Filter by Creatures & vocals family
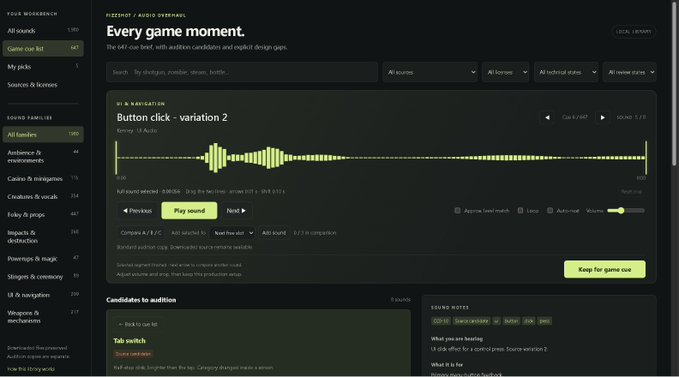 [43, 197]
